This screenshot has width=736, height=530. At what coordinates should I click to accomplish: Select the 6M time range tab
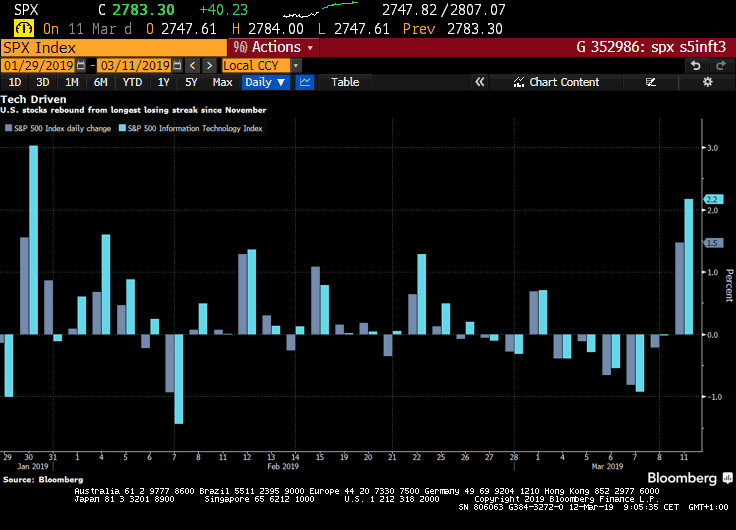click(101, 82)
